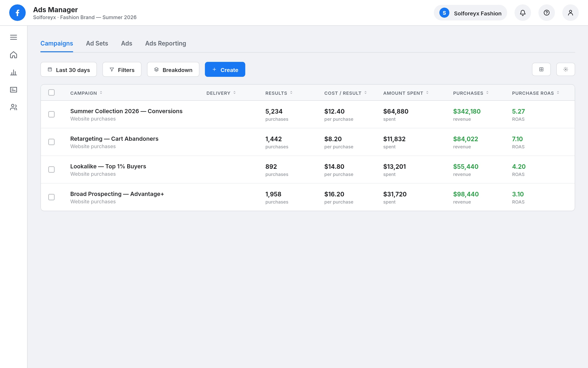Check the Retargeting Cart Abandoners checkbox

tap(51, 142)
